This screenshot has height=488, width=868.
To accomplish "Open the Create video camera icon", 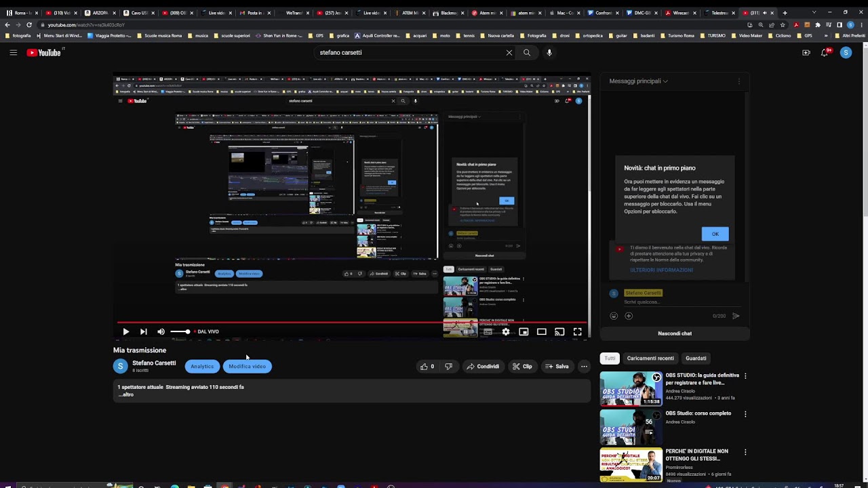I will click(806, 52).
